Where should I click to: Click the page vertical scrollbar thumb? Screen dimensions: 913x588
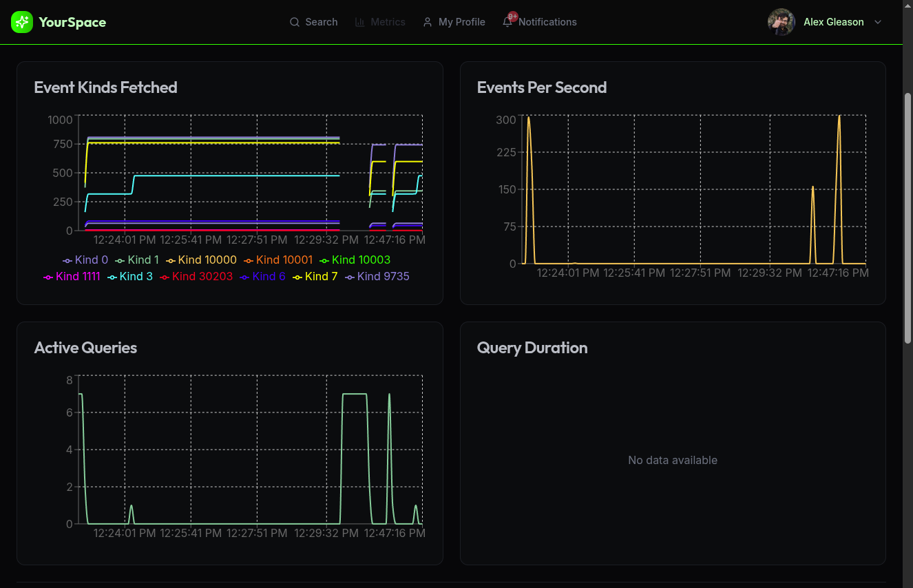(907, 217)
